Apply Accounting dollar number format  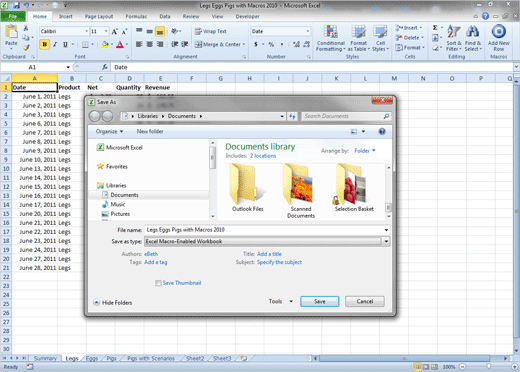point(256,44)
